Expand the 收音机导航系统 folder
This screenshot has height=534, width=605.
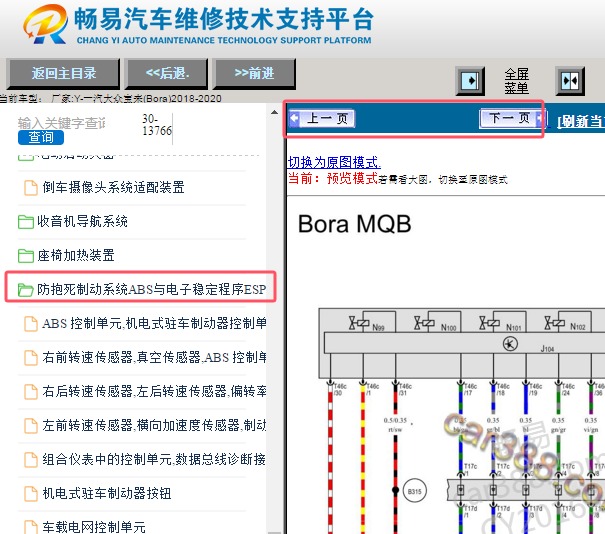click(82, 221)
